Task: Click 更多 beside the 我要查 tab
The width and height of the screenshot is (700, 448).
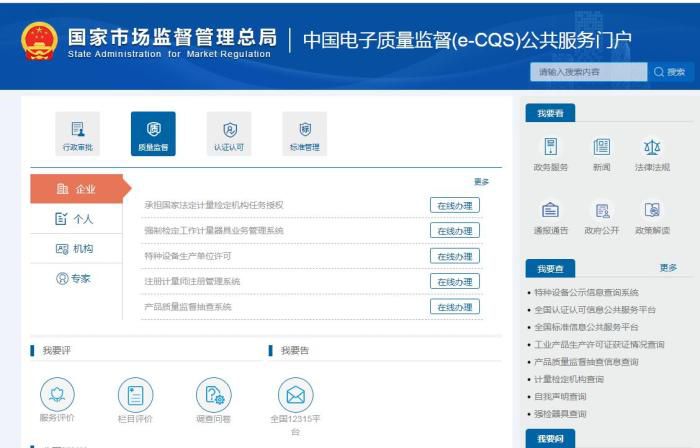Action: click(x=668, y=267)
